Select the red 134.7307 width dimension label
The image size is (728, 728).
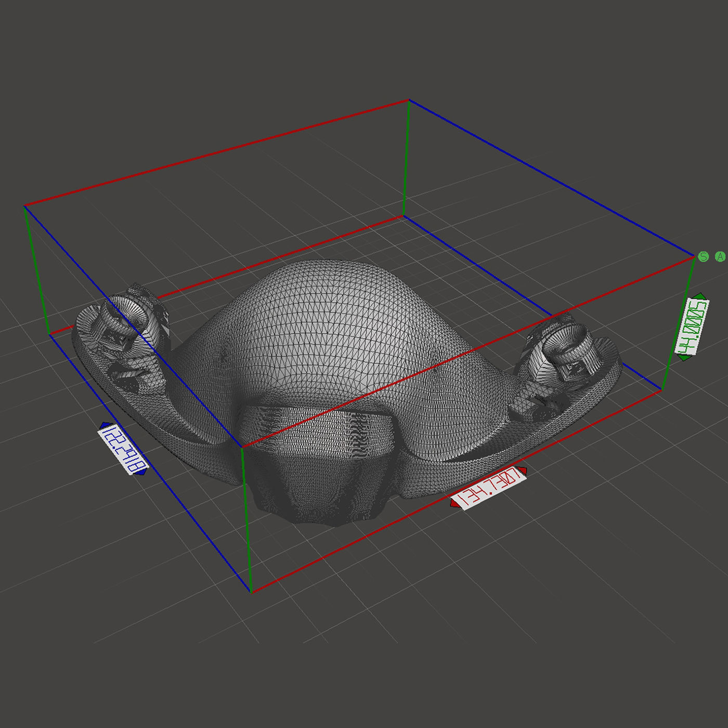click(x=489, y=488)
